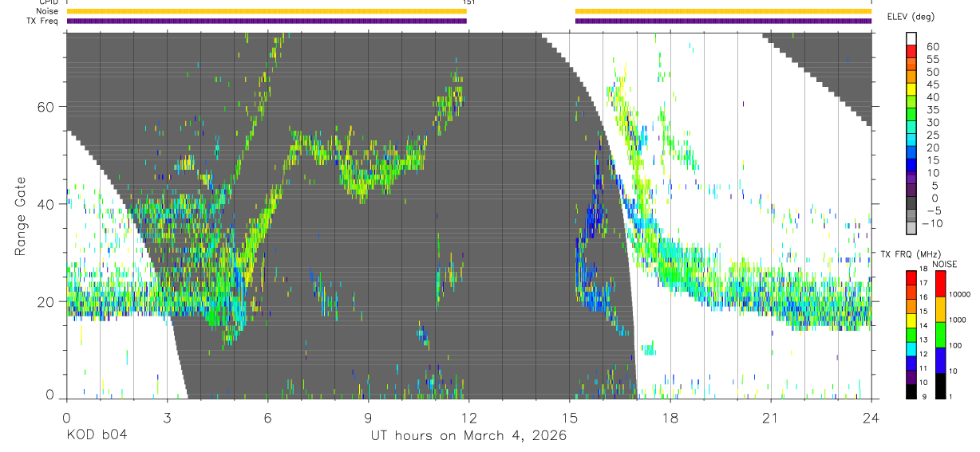Click the UT hours axis tick 6
980x452 pixels.
pos(268,417)
